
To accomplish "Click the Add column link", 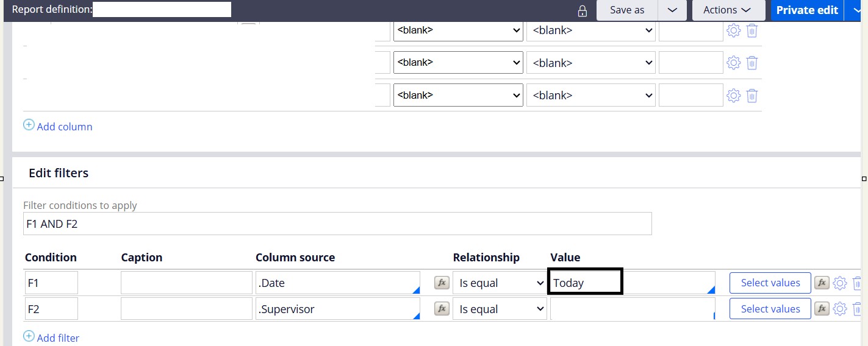I will pyautogui.click(x=64, y=127).
